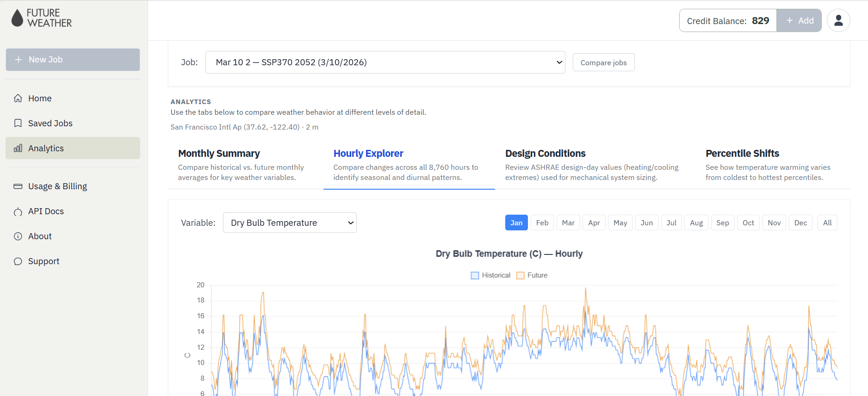The image size is (868, 396).
Task: Open Saved Jobs in the sidebar
Action: 73,123
